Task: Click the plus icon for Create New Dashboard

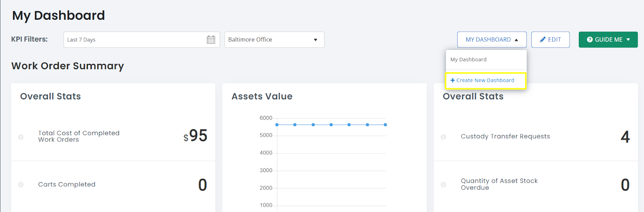Action: [x=453, y=80]
